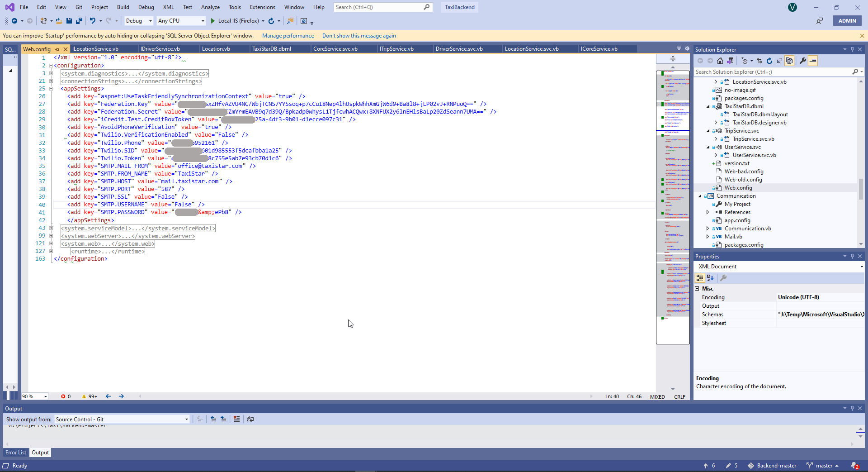Collapse the TaxiStarDB.dbml tree node

(x=708, y=106)
